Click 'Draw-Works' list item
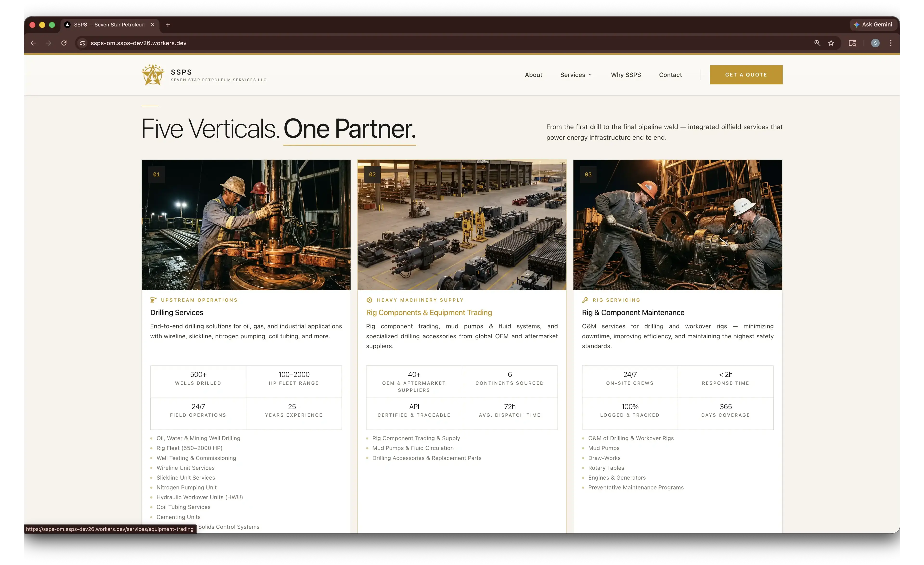 (x=604, y=458)
